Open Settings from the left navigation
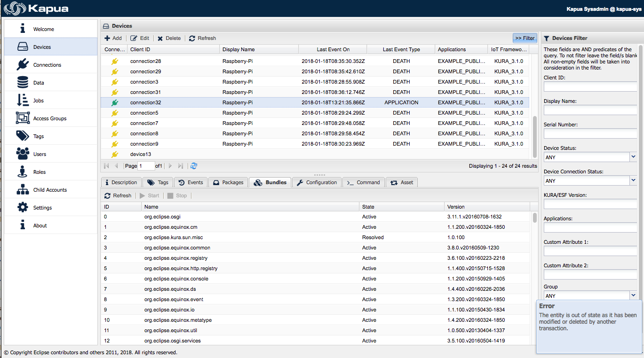Viewport: 644px width, 358px height. pyautogui.click(x=42, y=207)
